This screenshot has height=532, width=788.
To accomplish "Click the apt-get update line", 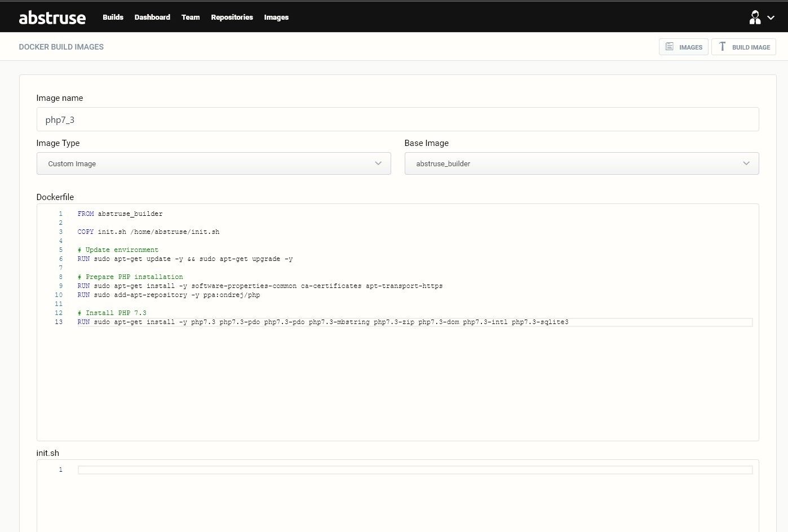I will point(185,259).
